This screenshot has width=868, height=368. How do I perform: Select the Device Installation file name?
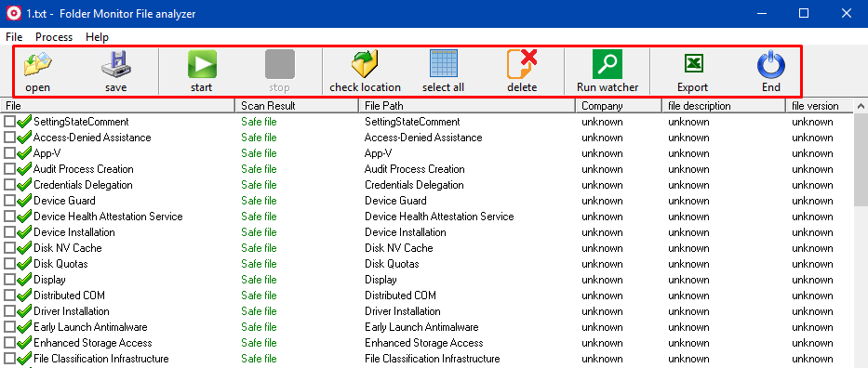click(74, 232)
